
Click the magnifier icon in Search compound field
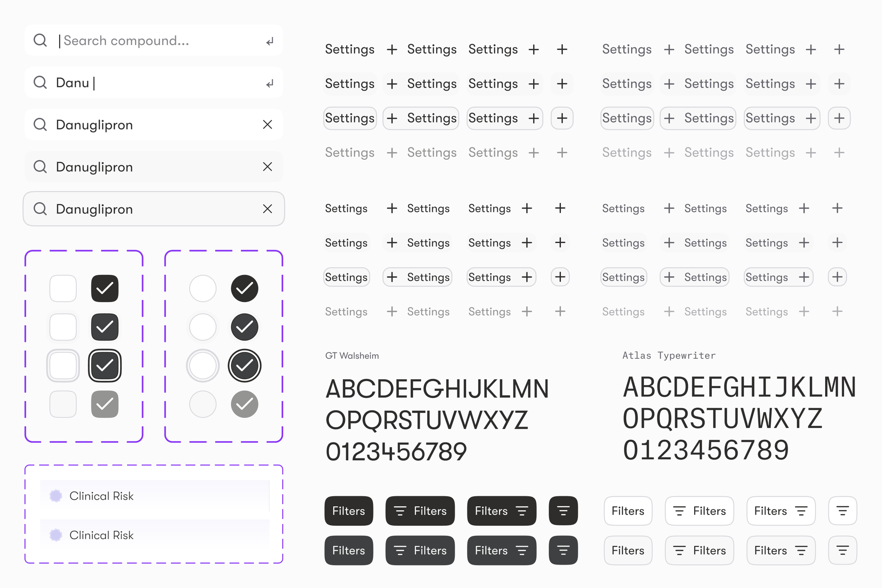[40, 40]
